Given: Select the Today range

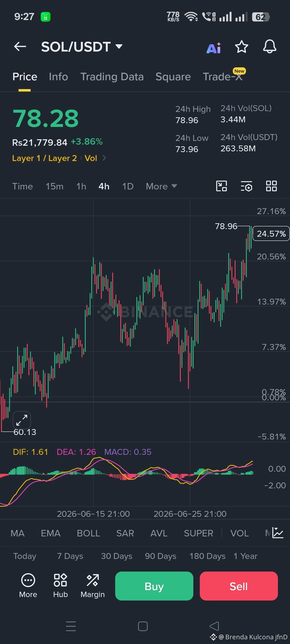Looking at the screenshot, I should (x=25, y=556).
